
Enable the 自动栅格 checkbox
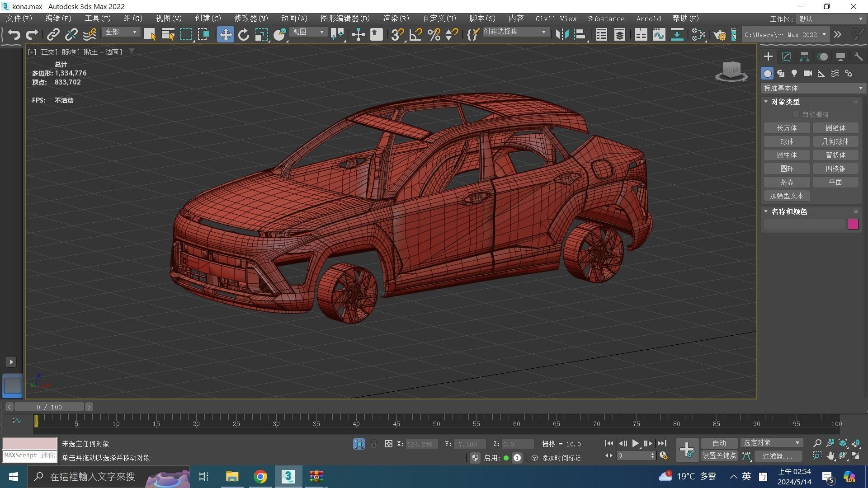796,114
